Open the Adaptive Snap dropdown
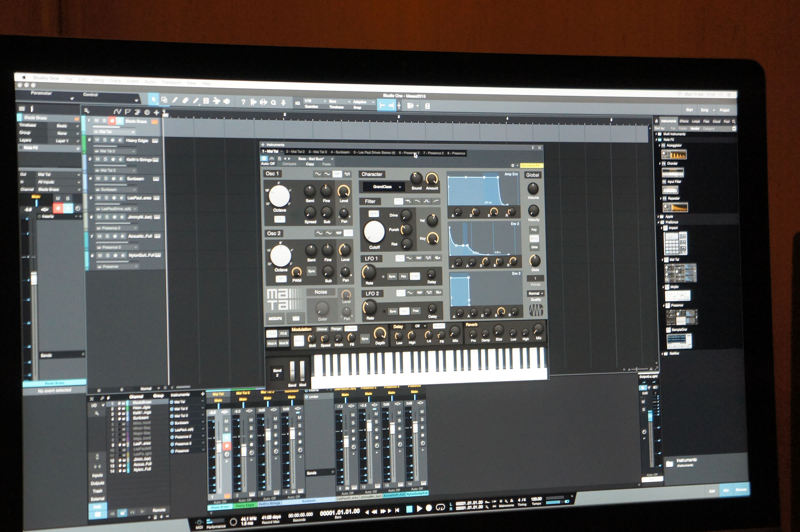The width and height of the screenshot is (800, 532). click(364, 102)
